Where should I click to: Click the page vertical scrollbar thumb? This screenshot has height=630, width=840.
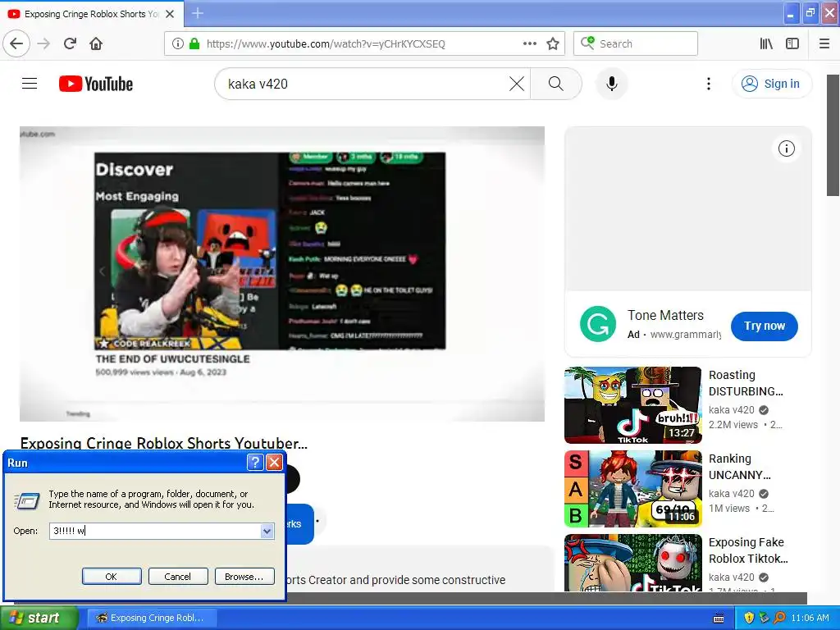pyautogui.click(x=833, y=135)
